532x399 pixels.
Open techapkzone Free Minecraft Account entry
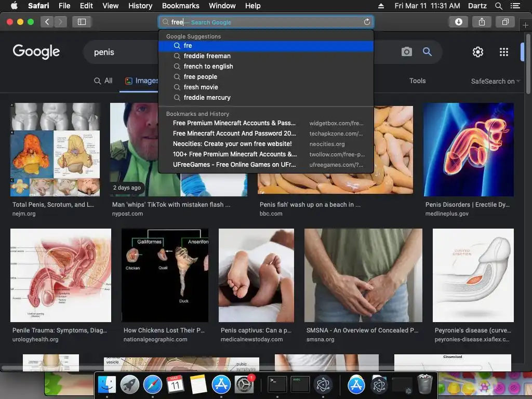pos(266,134)
